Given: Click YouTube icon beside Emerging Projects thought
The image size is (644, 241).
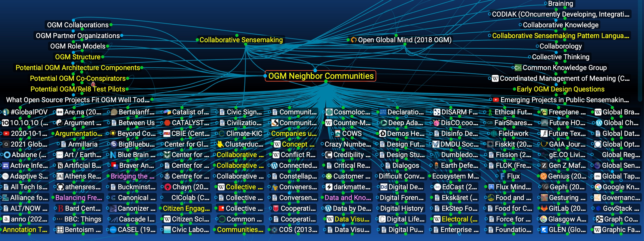Looking at the screenshot, I should tap(496, 100).
